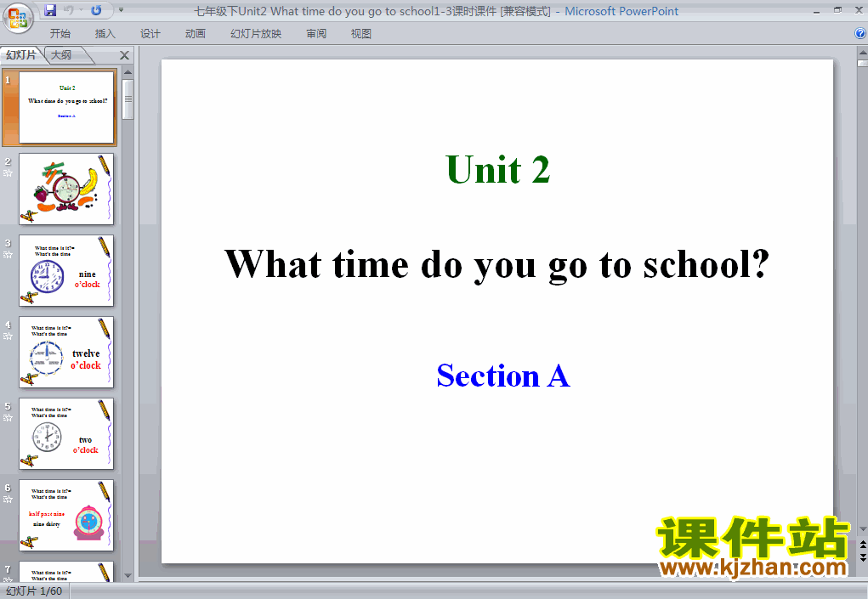Click thumbnail pane scroll up arrow
This screenshot has height=599, width=868.
[128, 72]
